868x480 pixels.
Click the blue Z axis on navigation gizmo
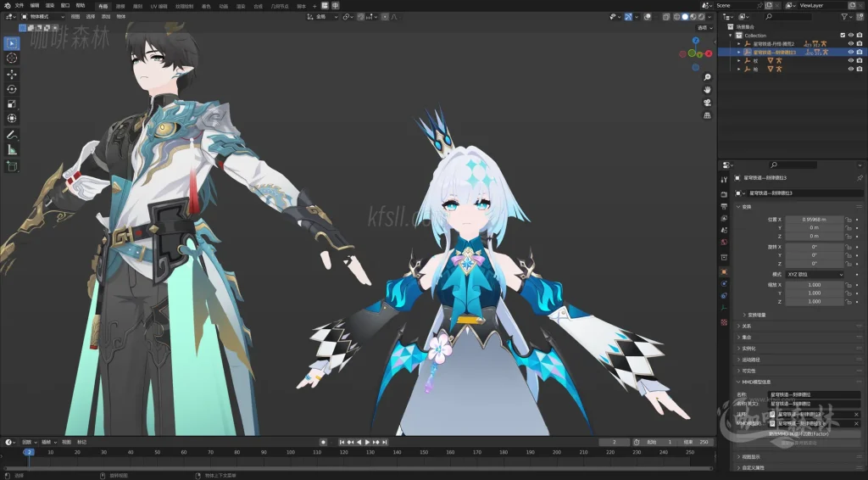point(696,41)
